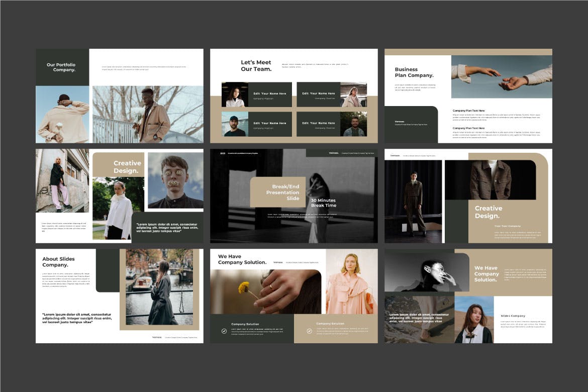
Task: Click the photo of two hands reaching
Action: [x=501, y=77]
